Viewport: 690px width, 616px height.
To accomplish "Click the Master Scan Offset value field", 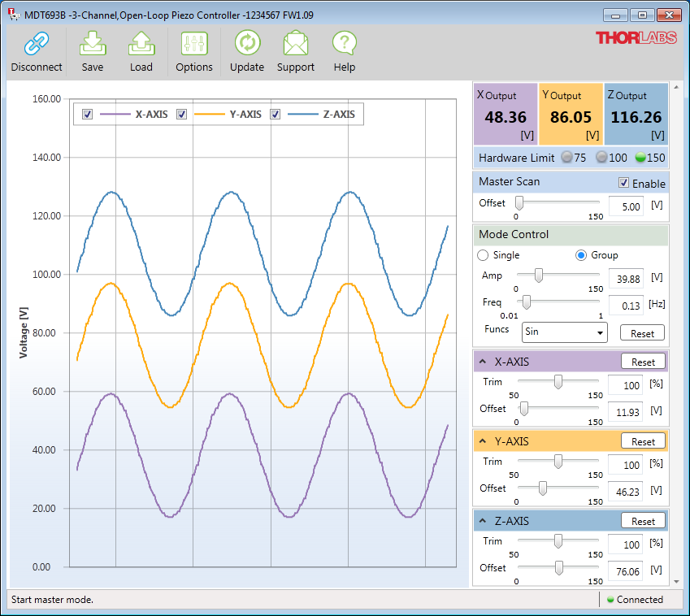I will pyautogui.click(x=625, y=206).
